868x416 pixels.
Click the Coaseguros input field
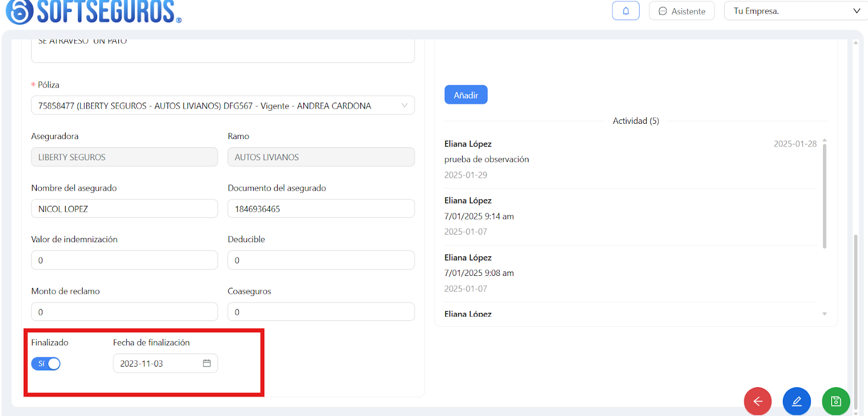(321, 312)
